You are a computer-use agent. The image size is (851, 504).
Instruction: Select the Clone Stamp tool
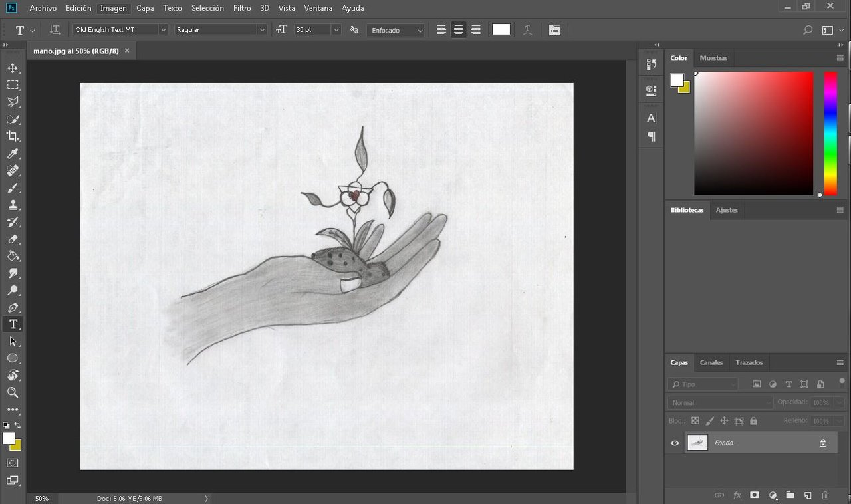click(13, 205)
